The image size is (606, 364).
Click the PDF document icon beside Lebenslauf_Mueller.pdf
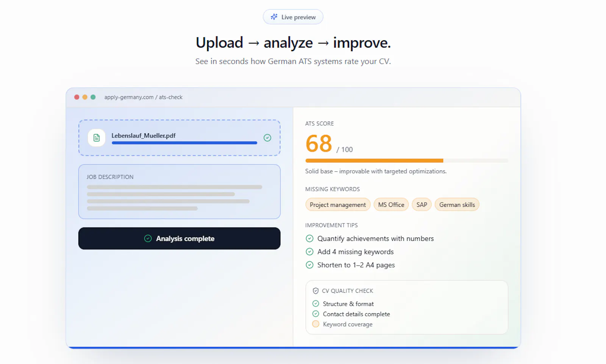(97, 137)
